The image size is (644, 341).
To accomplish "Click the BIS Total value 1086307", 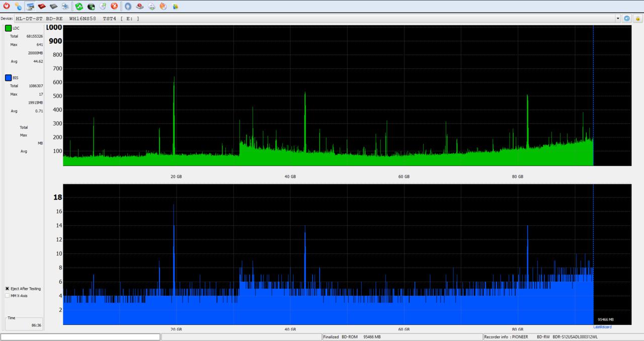I will [36, 86].
